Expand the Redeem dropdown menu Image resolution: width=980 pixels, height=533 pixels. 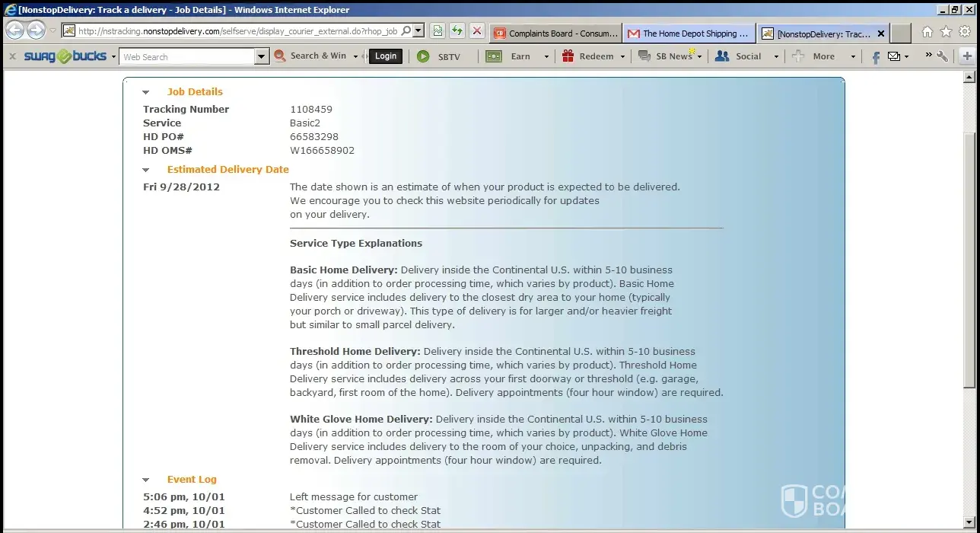(x=622, y=56)
